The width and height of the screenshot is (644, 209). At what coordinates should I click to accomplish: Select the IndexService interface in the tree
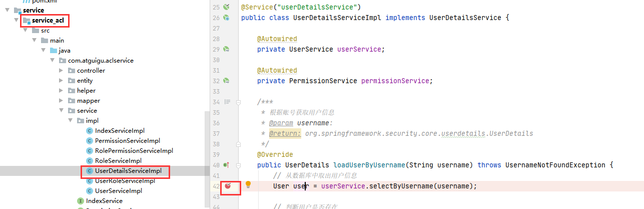coord(104,200)
